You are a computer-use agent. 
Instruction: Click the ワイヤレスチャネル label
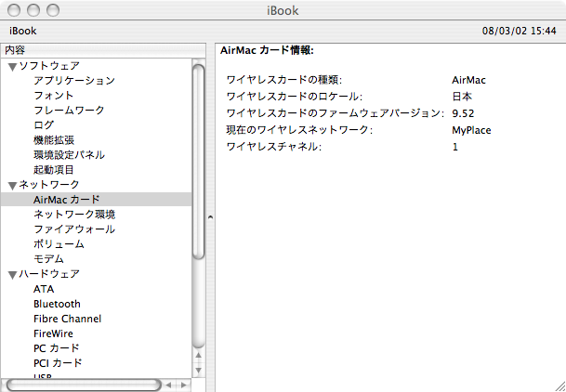coord(273,147)
